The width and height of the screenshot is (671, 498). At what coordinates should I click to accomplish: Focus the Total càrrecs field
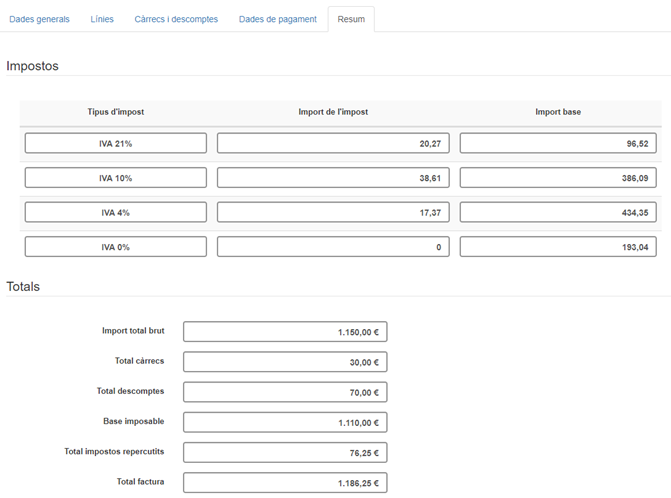pos(285,362)
